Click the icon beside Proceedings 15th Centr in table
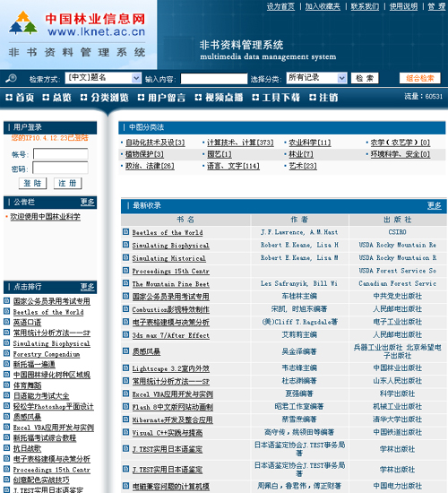The image size is (448, 493). [x=125, y=271]
